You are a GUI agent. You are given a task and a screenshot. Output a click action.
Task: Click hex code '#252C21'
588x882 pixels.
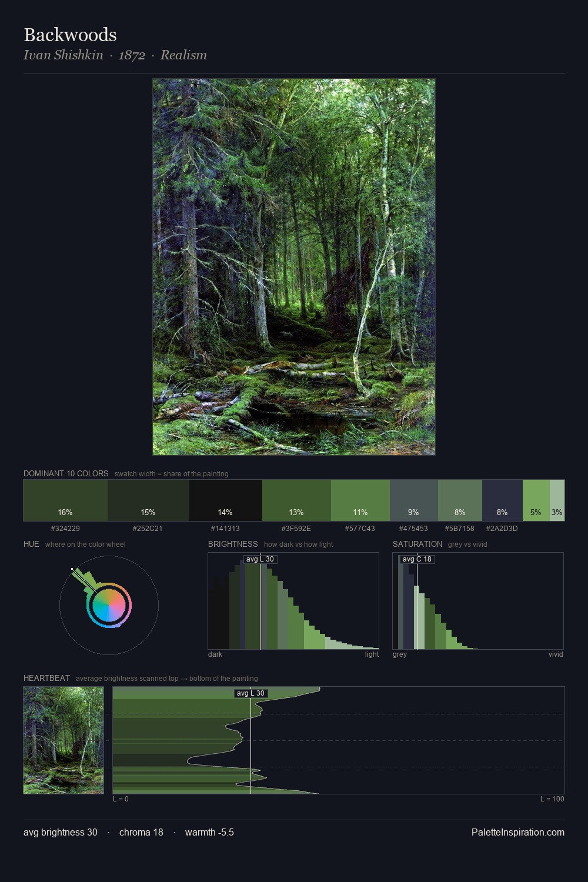[148, 528]
